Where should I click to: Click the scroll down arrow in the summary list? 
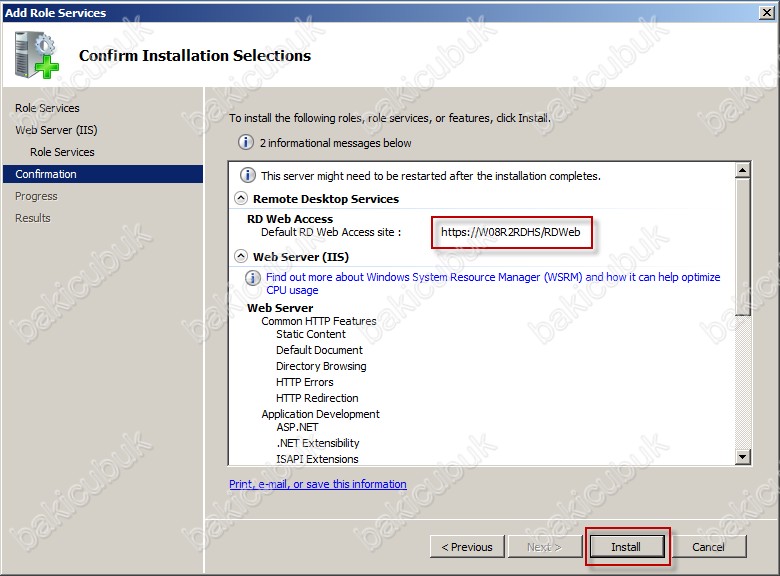tap(742, 457)
